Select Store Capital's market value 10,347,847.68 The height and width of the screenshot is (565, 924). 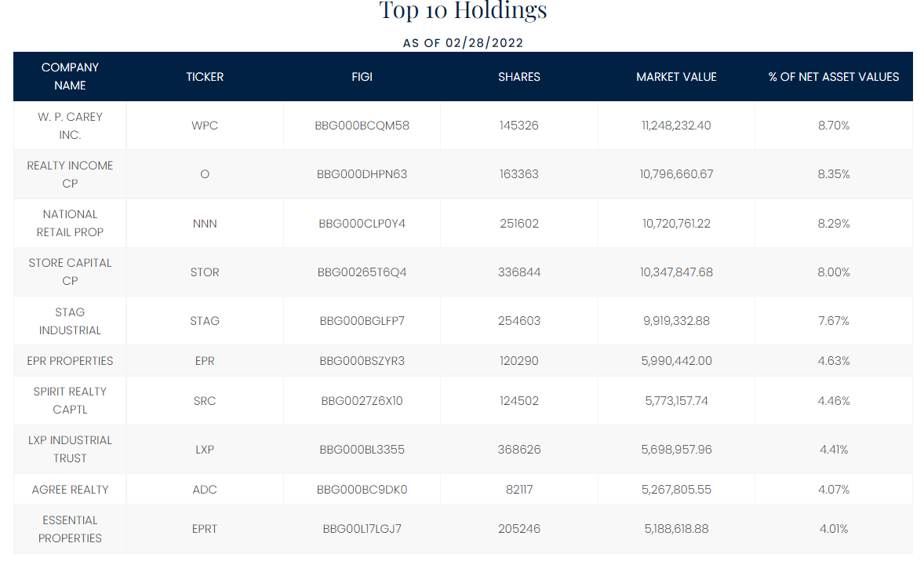[x=676, y=272]
